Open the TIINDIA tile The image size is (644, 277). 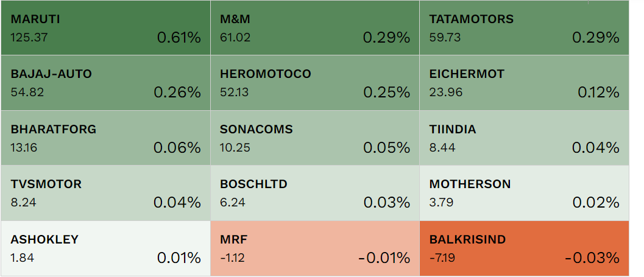point(524,138)
